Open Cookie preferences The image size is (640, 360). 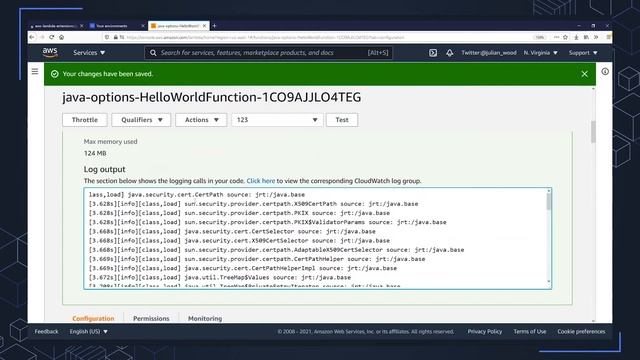(x=581, y=331)
